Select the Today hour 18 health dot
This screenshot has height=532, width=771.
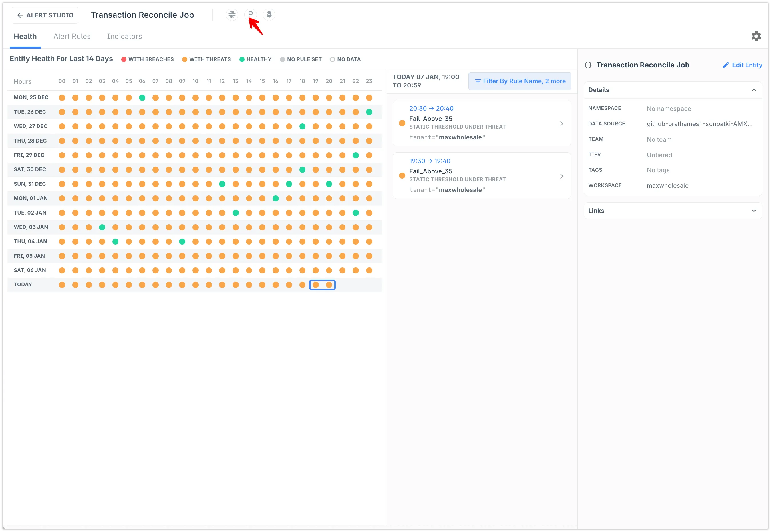coord(302,285)
